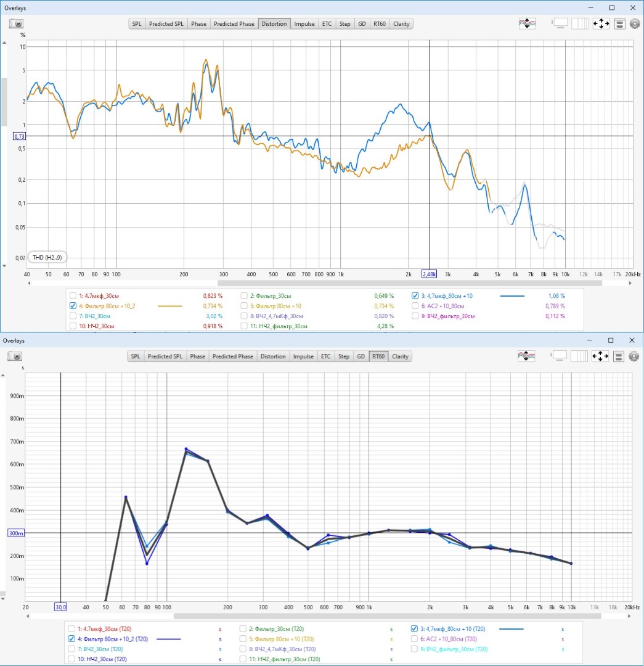Open the graph limits icon in top window
The height and width of the screenshot is (666, 644).
pyautogui.click(x=600, y=23)
